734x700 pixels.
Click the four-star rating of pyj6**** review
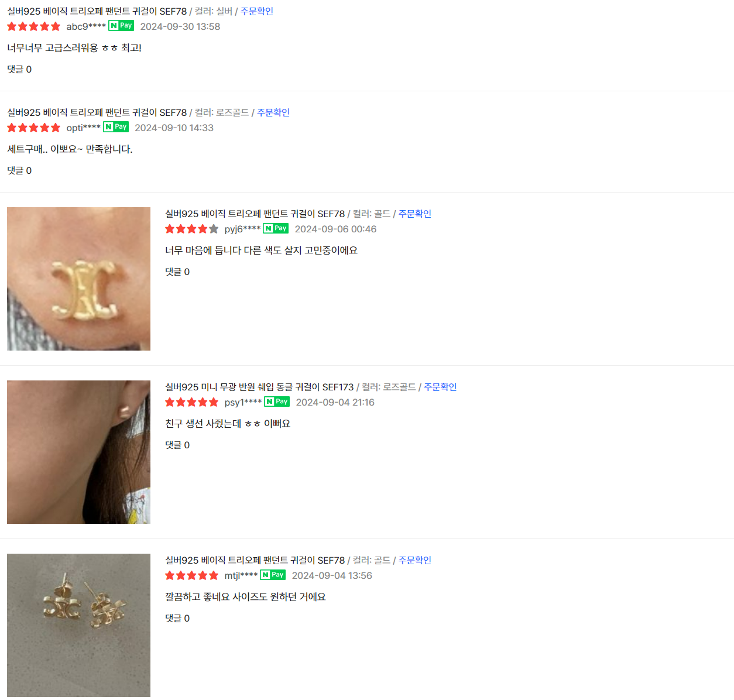(192, 229)
